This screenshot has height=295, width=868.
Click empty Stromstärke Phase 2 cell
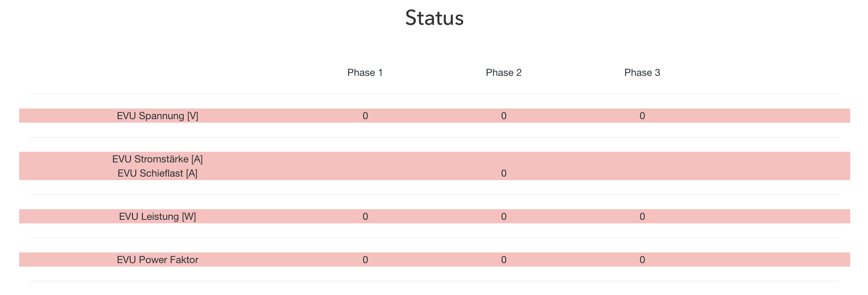click(x=504, y=159)
